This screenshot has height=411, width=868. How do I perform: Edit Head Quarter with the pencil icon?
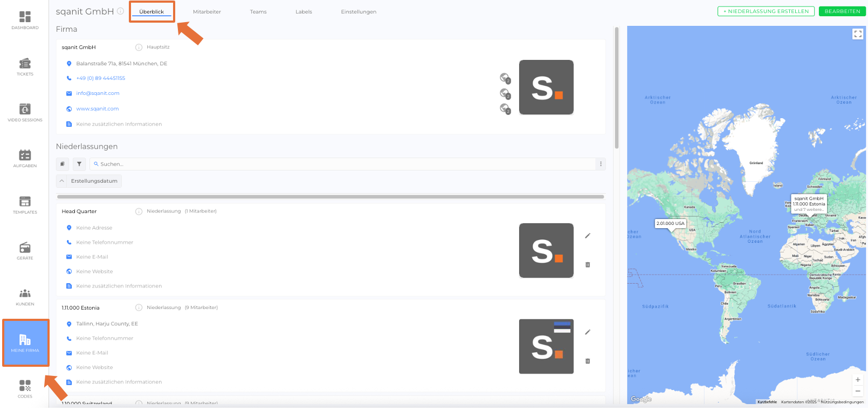point(588,236)
